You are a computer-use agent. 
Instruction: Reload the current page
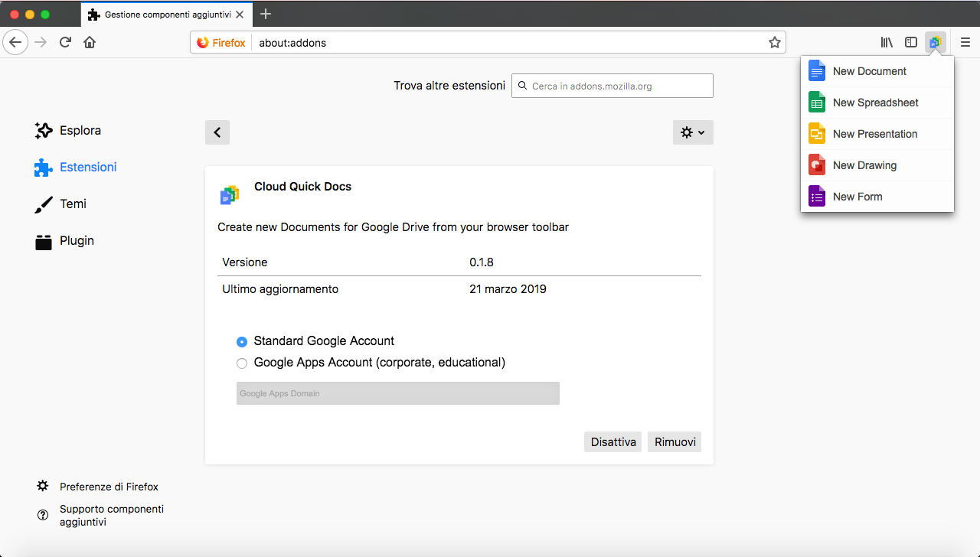click(x=66, y=43)
